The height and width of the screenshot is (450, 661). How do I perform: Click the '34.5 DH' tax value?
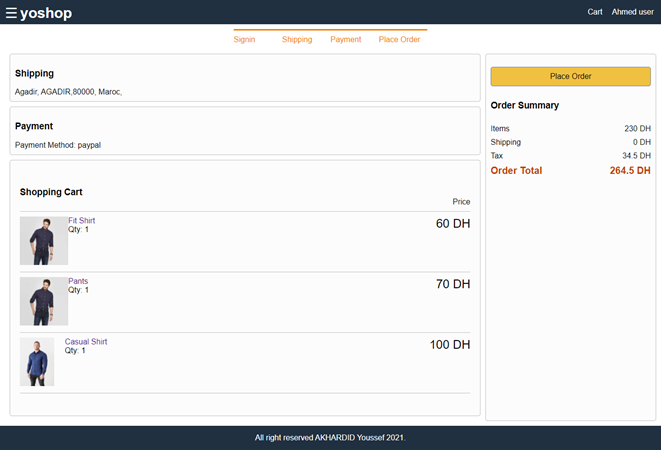click(x=636, y=156)
